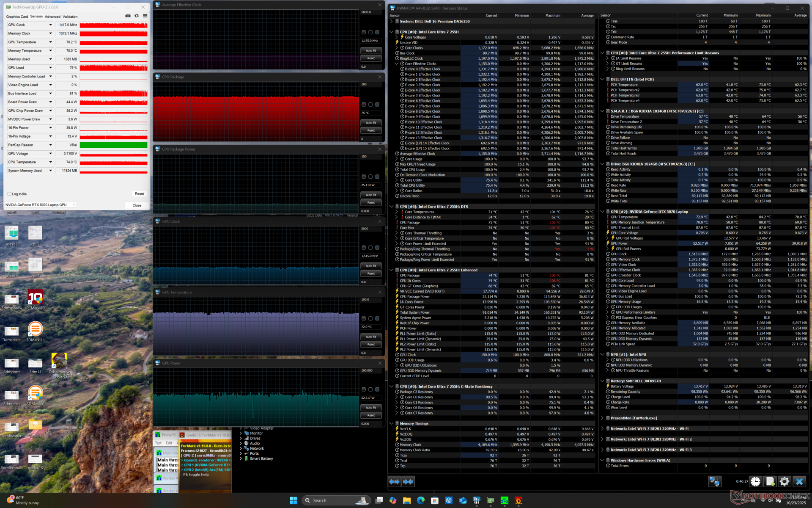The width and height of the screenshot is (812, 508).
Task: Click the GPU-Z refresh icon
Action: pos(137,16)
